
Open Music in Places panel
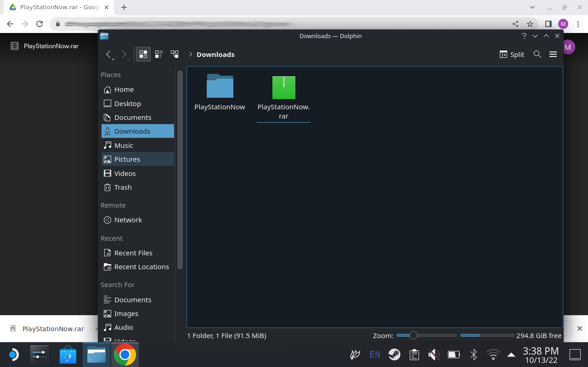click(x=138, y=145)
